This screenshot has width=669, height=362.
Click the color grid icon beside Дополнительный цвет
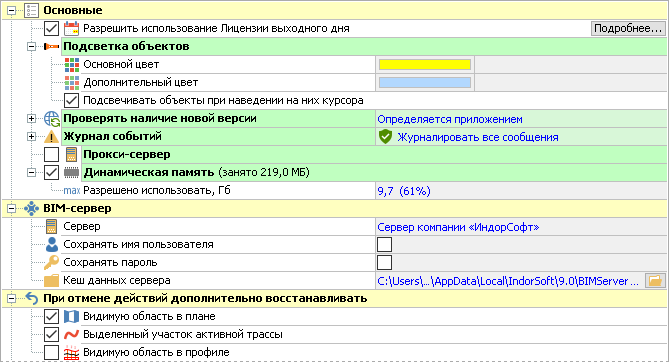pyautogui.click(x=72, y=82)
